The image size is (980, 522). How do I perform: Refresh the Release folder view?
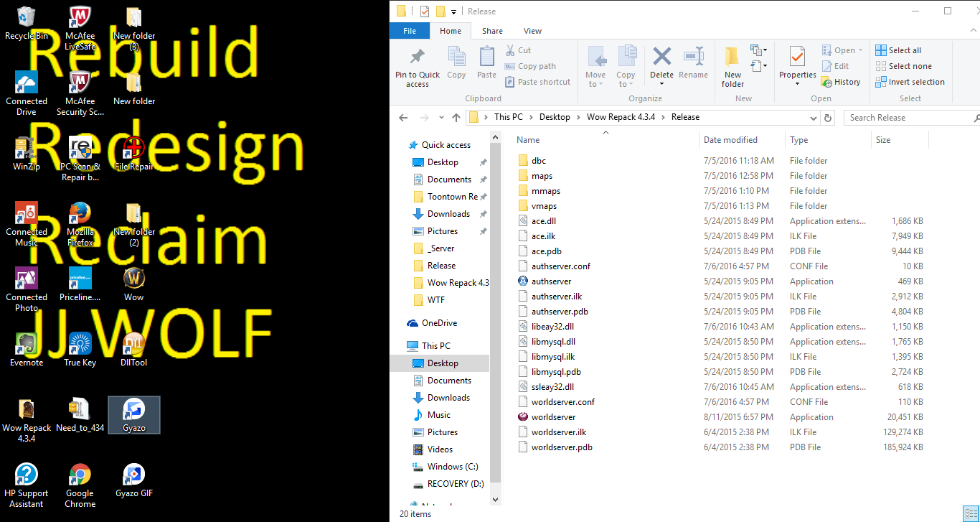coord(829,118)
